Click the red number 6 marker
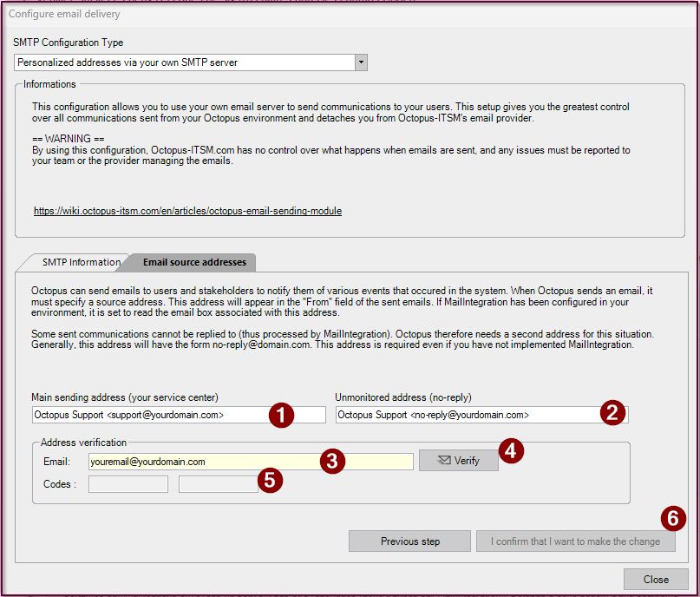 pyautogui.click(x=672, y=518)
